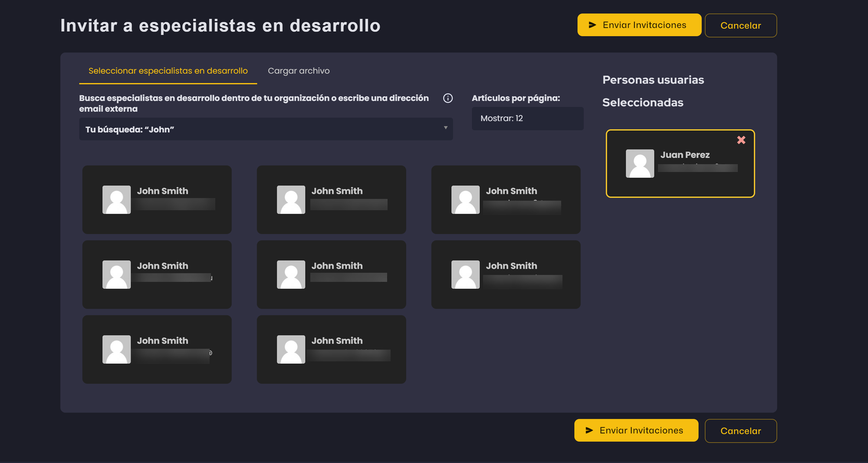The height and width of the screenshot is (463, 868).
Task: Click the bottom Cancelar button
Action: coord(740,431)
